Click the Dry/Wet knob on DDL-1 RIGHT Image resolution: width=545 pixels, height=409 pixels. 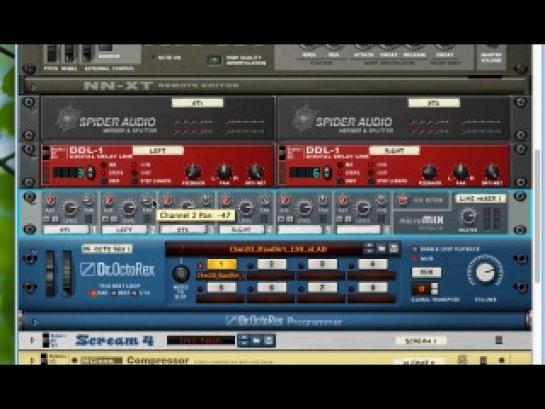click(492, 172)
